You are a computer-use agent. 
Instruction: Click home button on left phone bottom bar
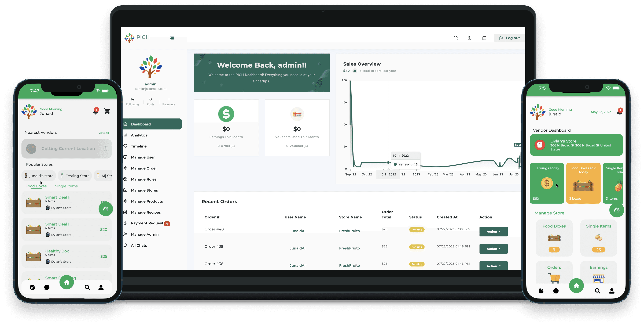point(67,282)
